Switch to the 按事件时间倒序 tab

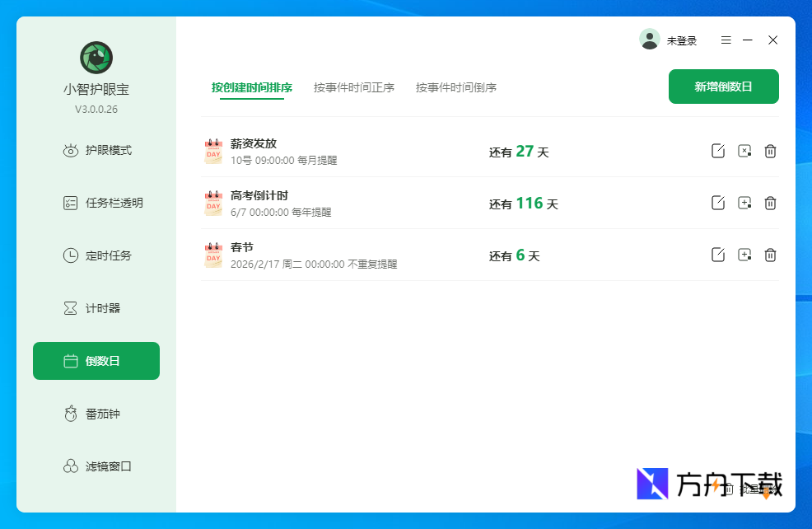pos(456,87)
